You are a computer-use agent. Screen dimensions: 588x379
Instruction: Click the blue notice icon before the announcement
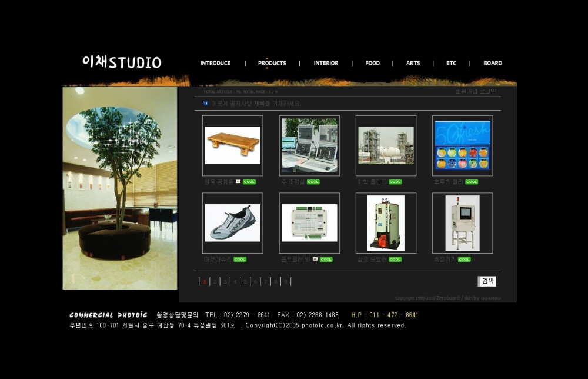click(206, 103)
